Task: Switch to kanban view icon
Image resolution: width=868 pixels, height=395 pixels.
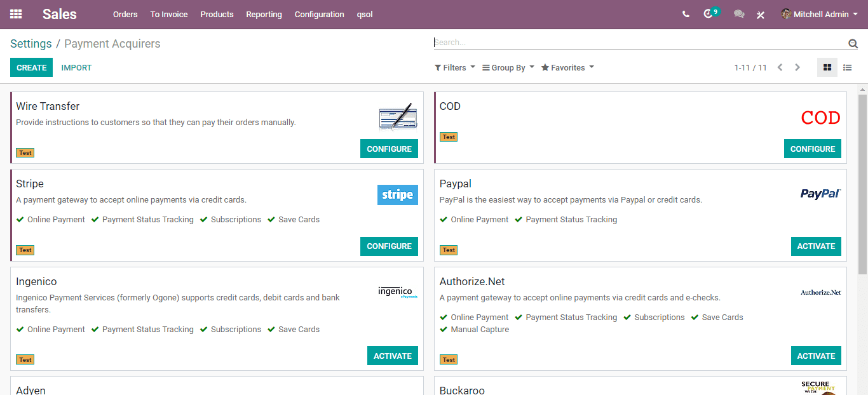Action: coord(827,67)
